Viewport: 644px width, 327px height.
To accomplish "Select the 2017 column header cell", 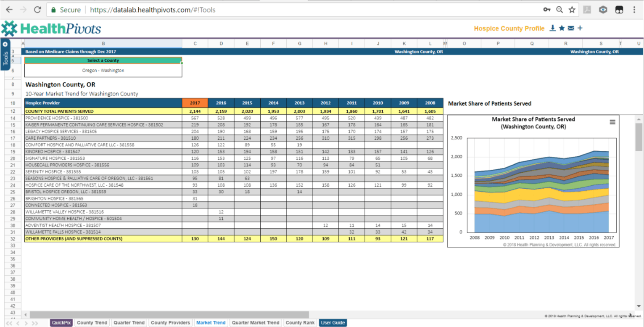I will (195, 103).
